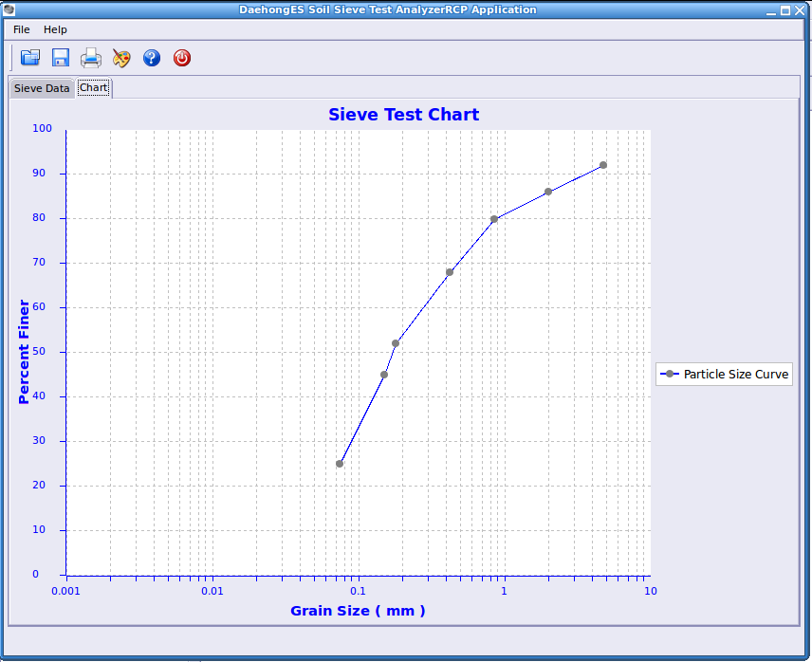Select the Chart tab
Screen dimensions: 812x662
pos(93,87)
